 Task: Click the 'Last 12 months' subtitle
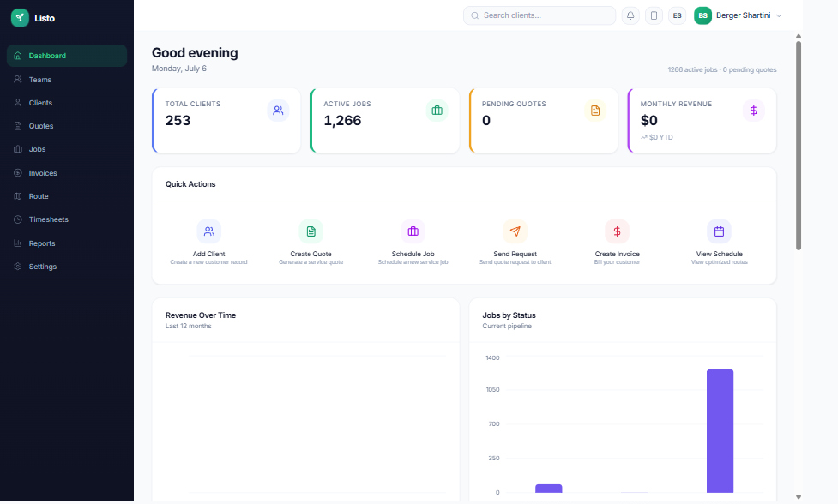(x=189, y=327)
